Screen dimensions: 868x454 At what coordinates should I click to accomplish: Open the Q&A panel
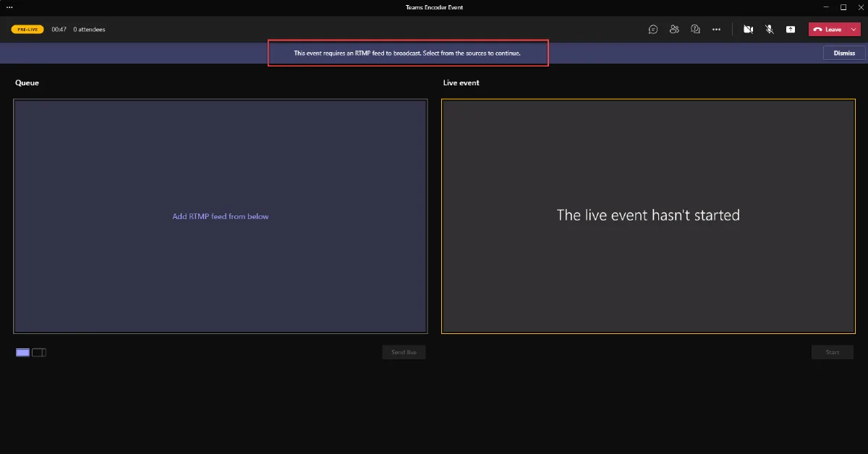pos(695,30)
